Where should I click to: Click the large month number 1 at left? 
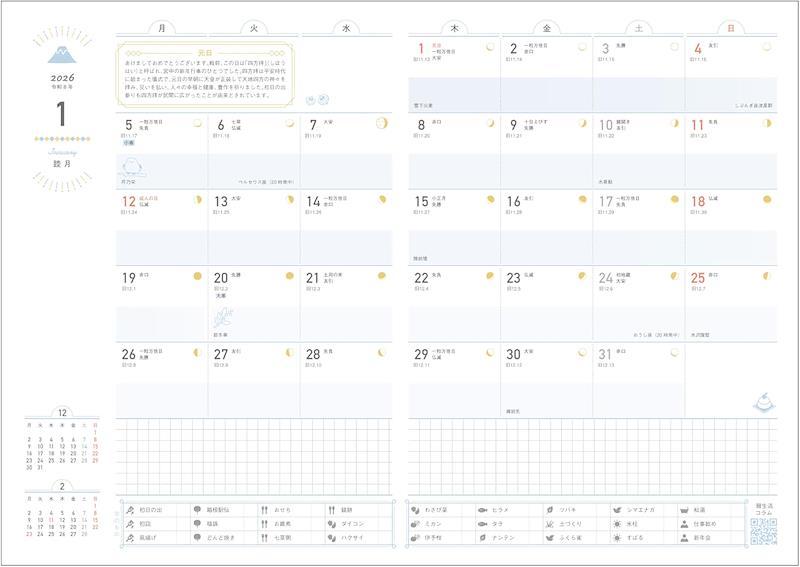point(61,114)
